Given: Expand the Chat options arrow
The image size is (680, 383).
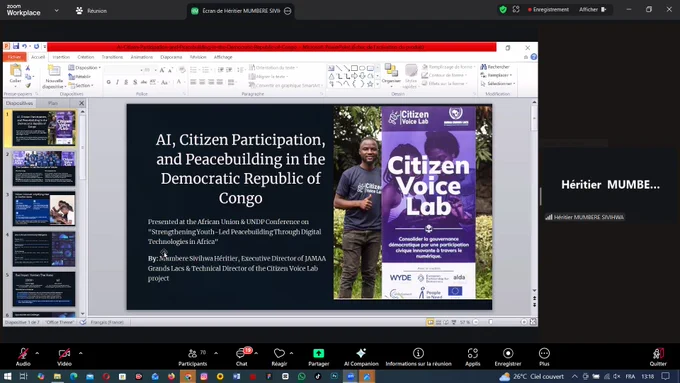Looking at the screenshot, I should pyautogui.click(x=256, y=353).
